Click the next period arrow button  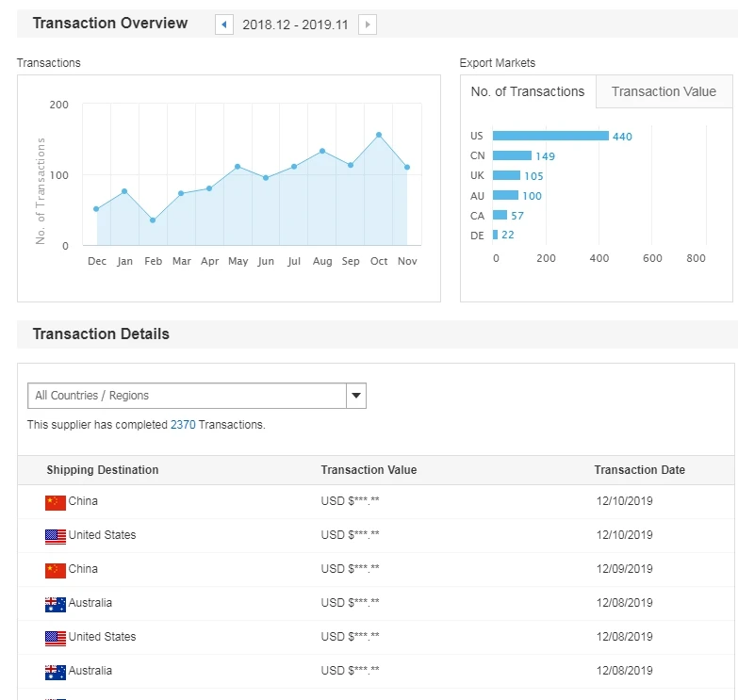pos(368,24)
